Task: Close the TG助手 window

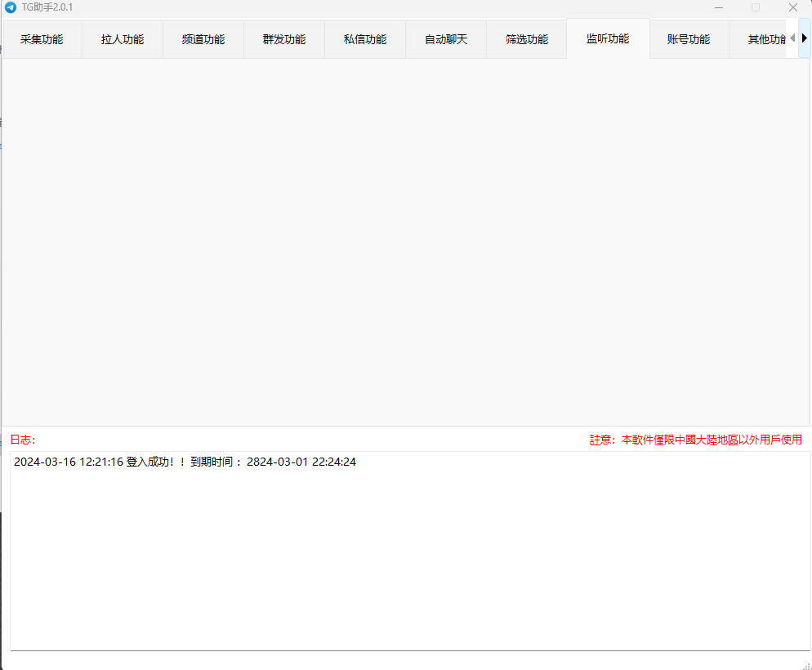Action: pyautogui.click(x=792, y=7)
